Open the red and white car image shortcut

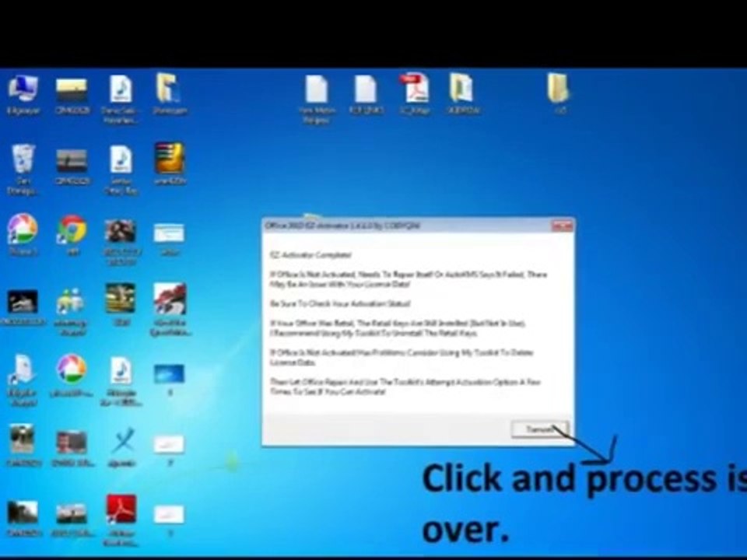(170, 310)
